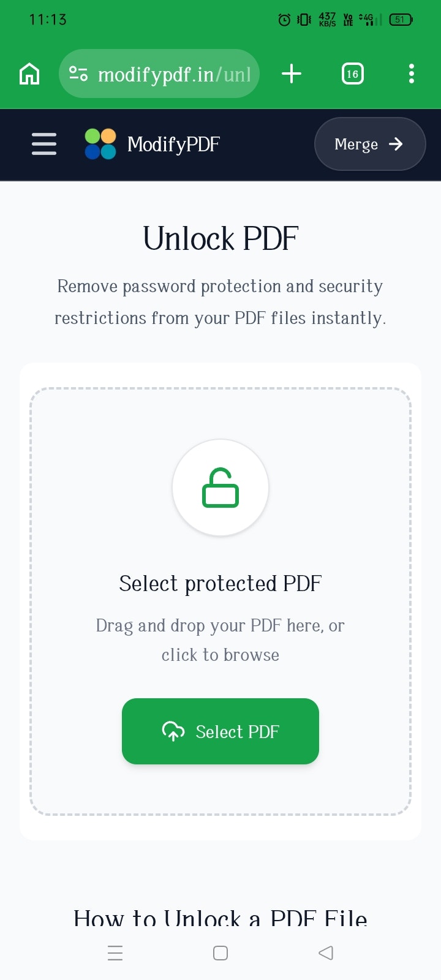441x980 pixels.
Task: Tap the site permissions icon in address bar
Action: (78, 73)
